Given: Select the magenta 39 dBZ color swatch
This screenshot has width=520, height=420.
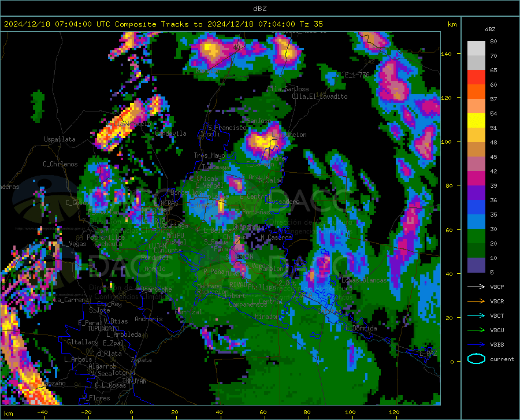Looking at the screenshot, I should pyautogui.click(x=476, y=179).
